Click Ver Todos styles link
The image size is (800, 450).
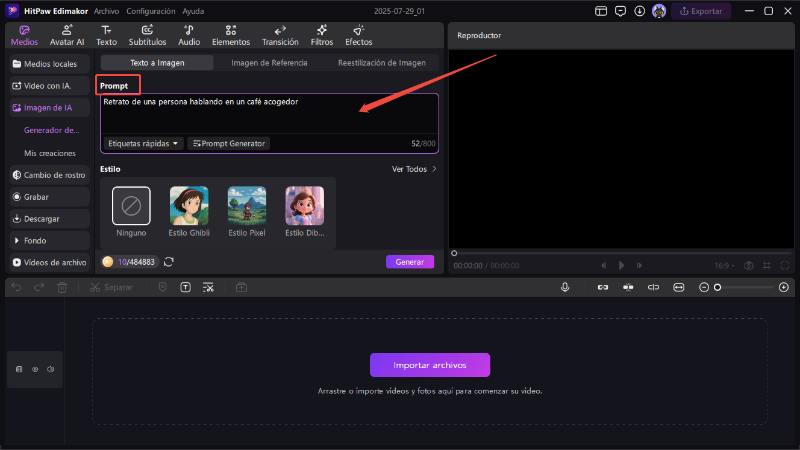[414, 169]
